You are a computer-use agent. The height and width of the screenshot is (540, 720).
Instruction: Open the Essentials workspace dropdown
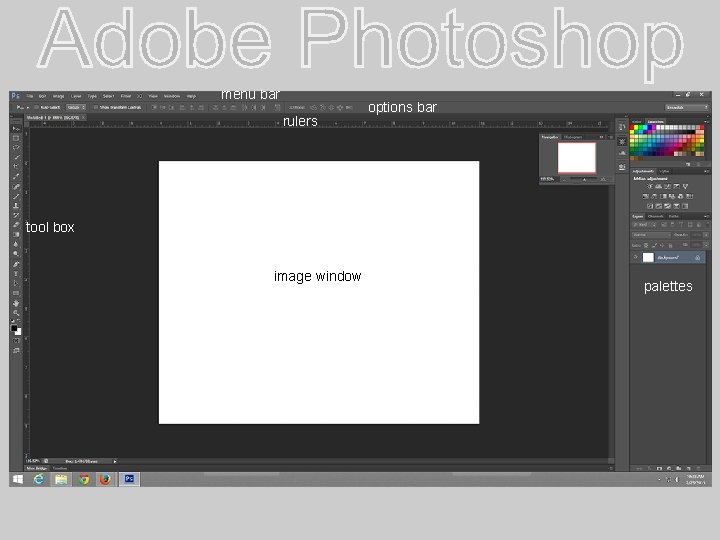(687, 107)
